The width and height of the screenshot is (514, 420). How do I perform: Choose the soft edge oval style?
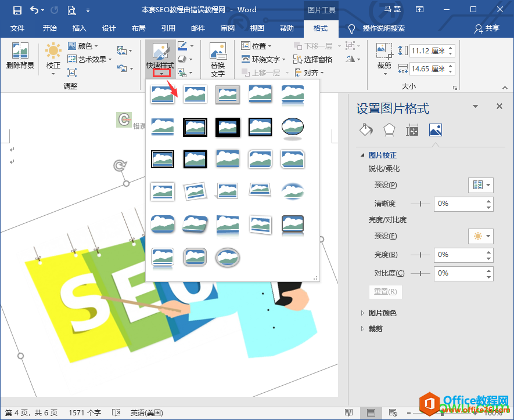point(293,191)
